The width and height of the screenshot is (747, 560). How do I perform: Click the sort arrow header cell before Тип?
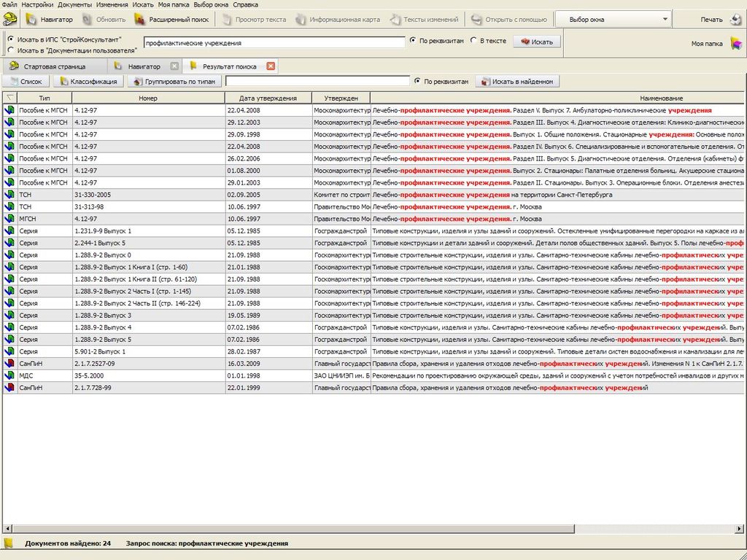9,98
